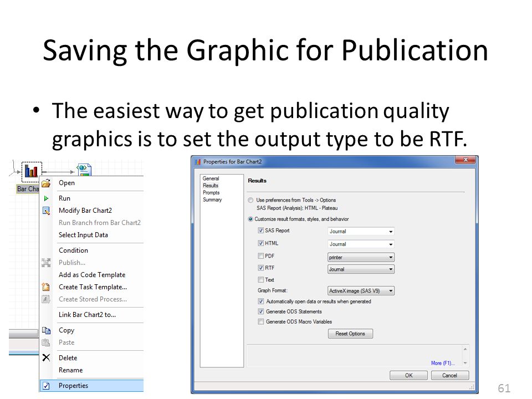
Task: Click the Reset Options button
Action: click(350, 334)
